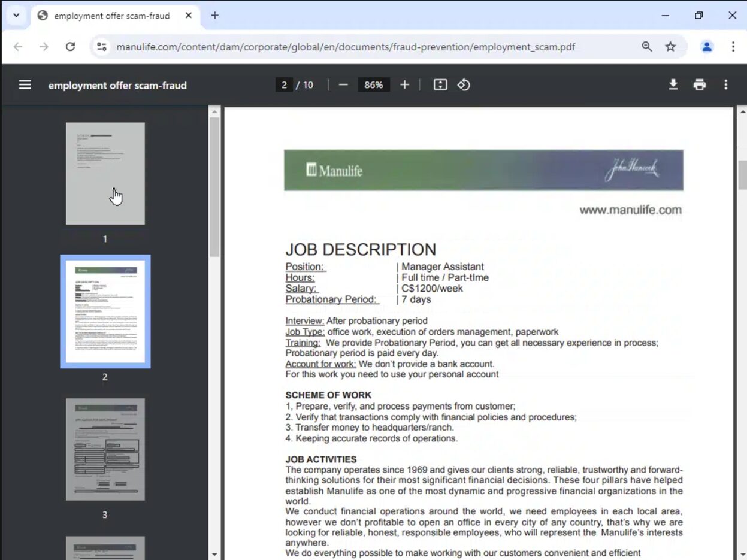Download the PDF document

tap(673, 84)
